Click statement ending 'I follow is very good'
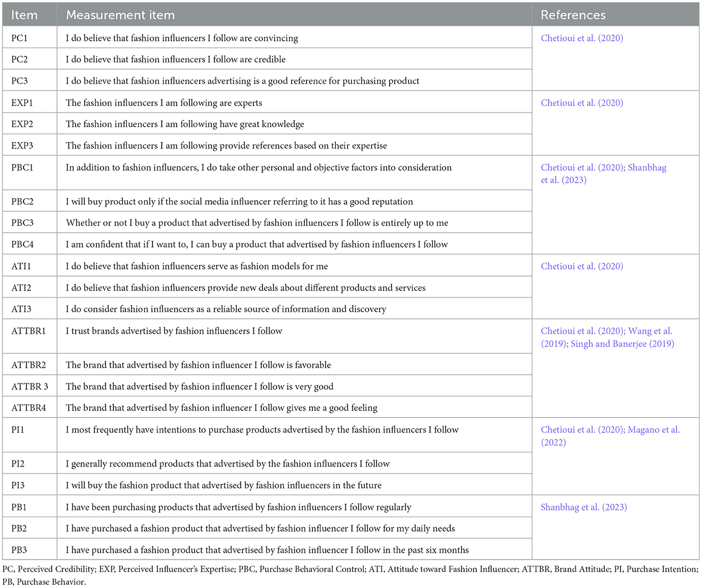Screen dimensions: 702x588 click(x=200, y=387)
